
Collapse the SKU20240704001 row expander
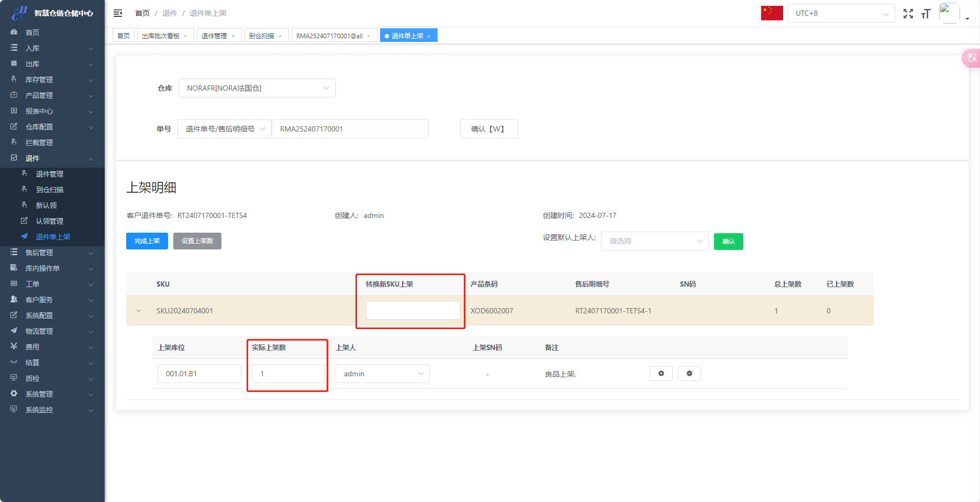(x=139, y=311)
